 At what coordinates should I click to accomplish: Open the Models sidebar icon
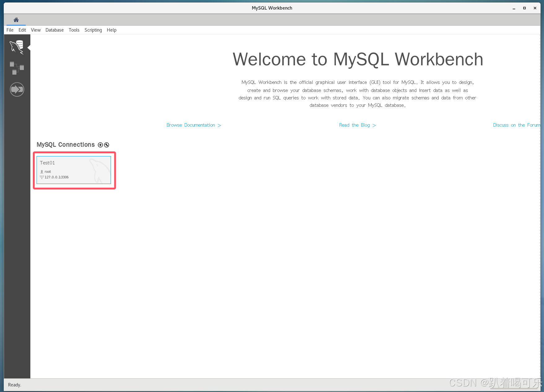[17, 68]
